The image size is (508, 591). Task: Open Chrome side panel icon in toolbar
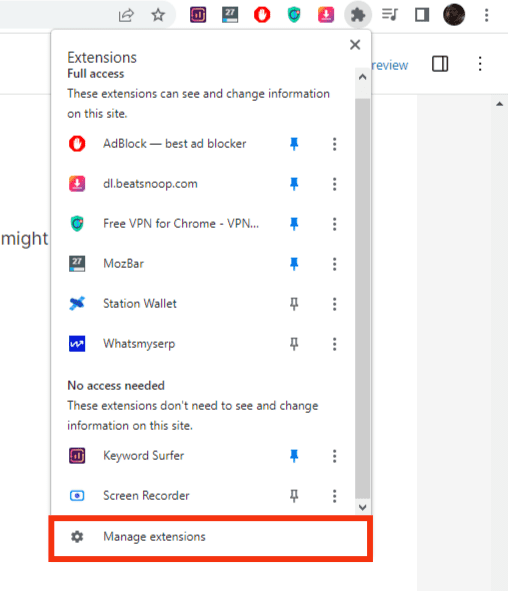pyautogui.click(x=422, y=15)
